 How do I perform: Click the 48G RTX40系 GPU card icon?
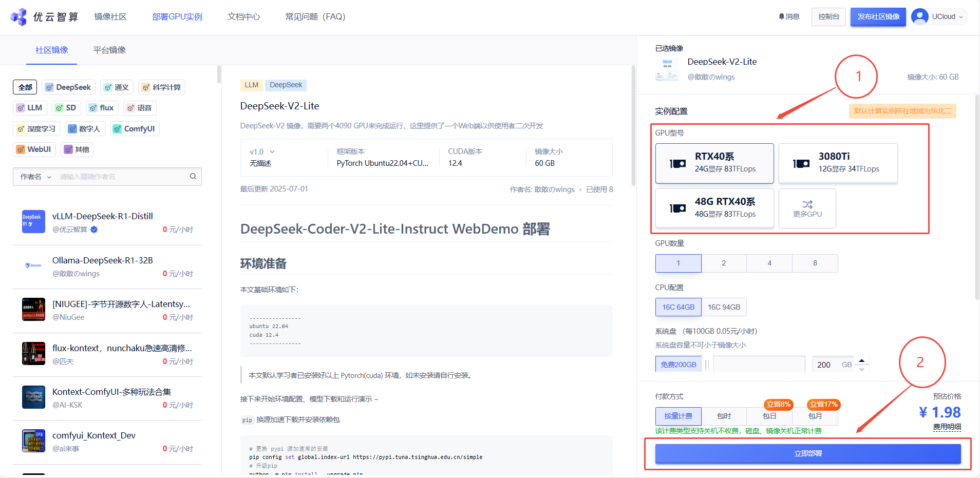[x=677, y=208]
